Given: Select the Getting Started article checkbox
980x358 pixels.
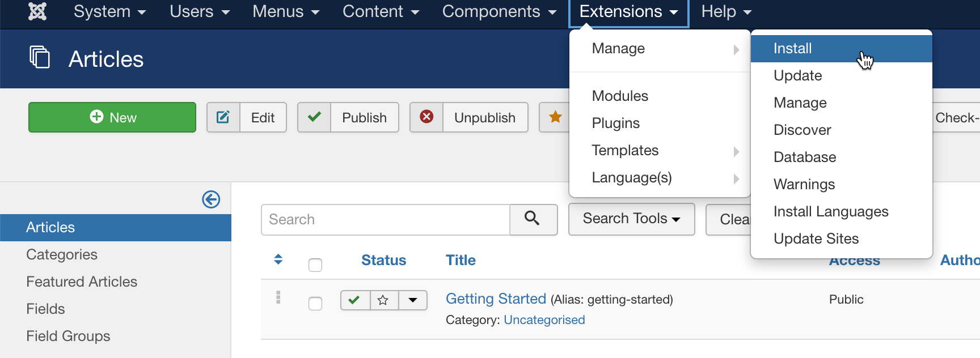Looking at the screenshot, I should click(315, 304).
